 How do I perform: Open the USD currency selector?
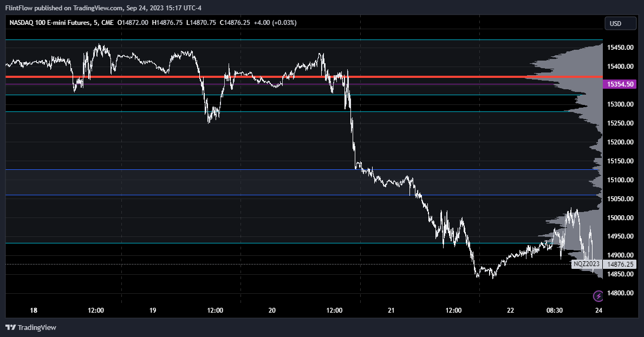620,23
